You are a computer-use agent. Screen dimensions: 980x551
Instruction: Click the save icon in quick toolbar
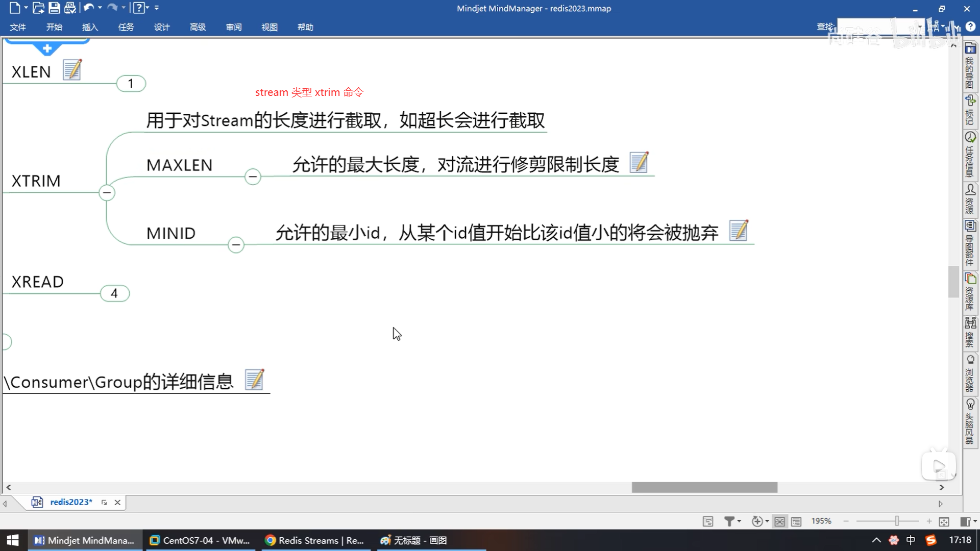coord(54,8)
